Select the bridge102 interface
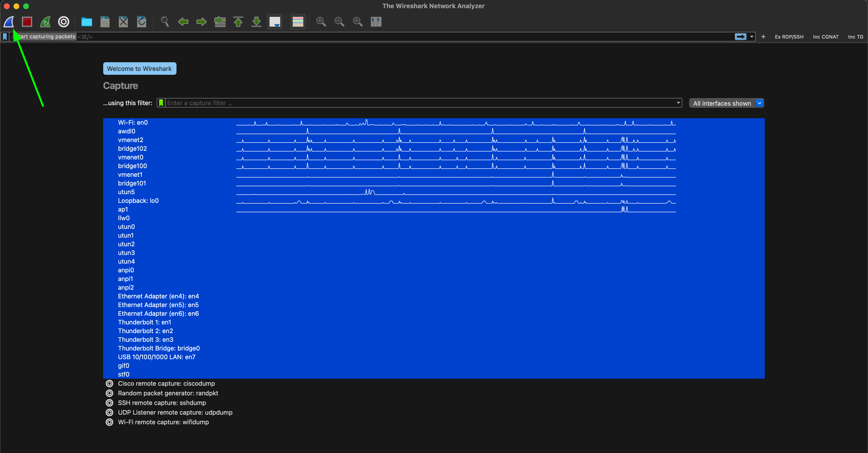Viewport: 868px width, 453px height. point(434,149)
